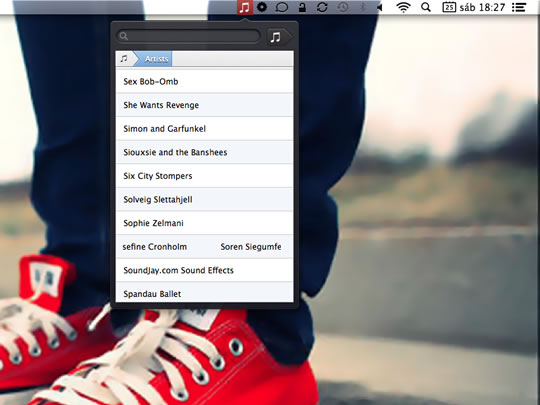
Task: Select artist Siouxsie and the Banshees
Action: point(205,152)
